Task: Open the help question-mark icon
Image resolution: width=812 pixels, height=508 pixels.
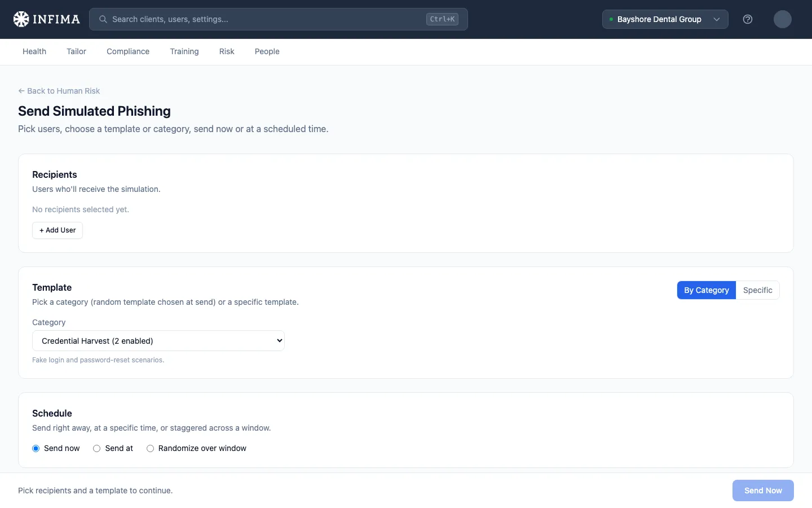Action: tap(748, 19)
